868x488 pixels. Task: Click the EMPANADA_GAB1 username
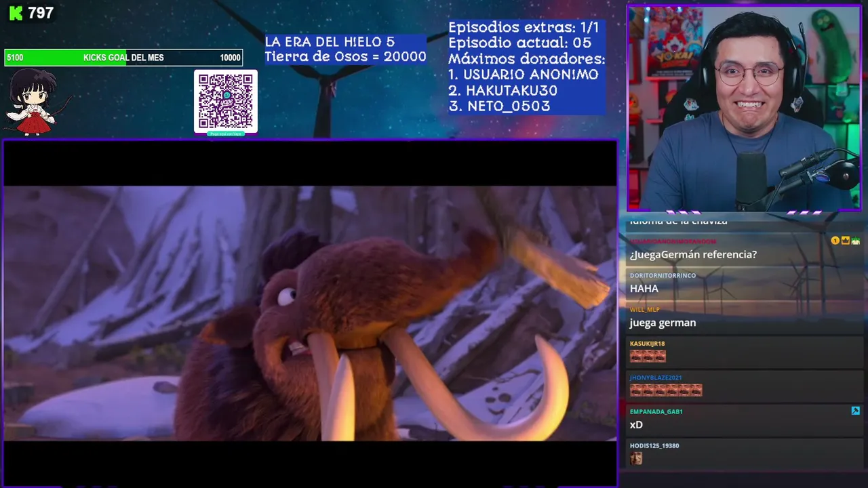[656, 411]
